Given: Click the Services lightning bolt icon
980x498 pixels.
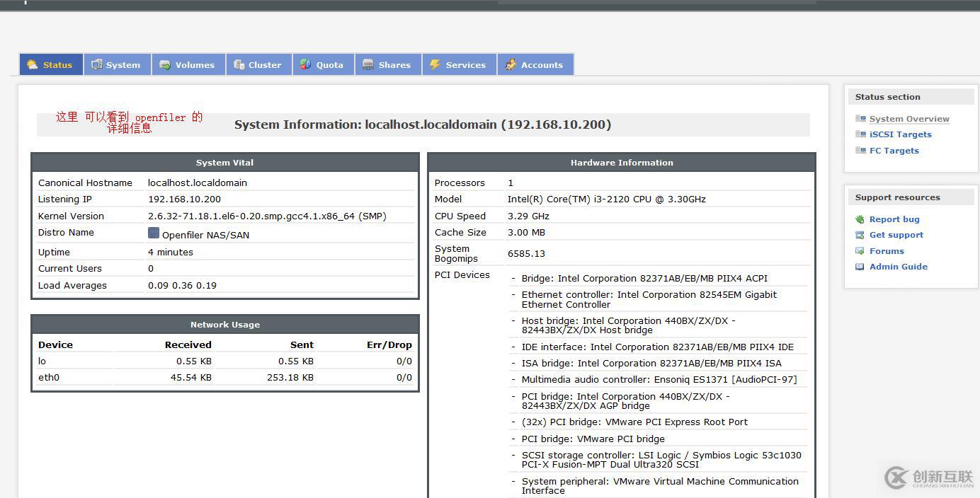Looking at the screenshot, I should point(435,64).
